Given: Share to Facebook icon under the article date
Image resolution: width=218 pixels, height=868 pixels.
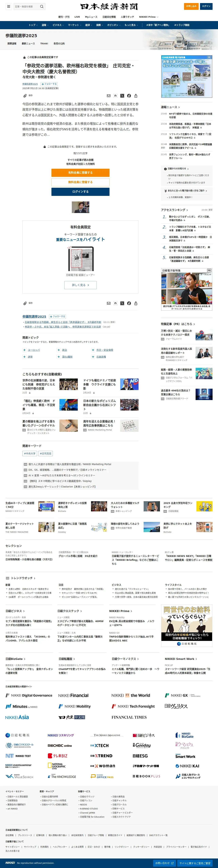Looking at the screenshot, I should click(129, 96).
